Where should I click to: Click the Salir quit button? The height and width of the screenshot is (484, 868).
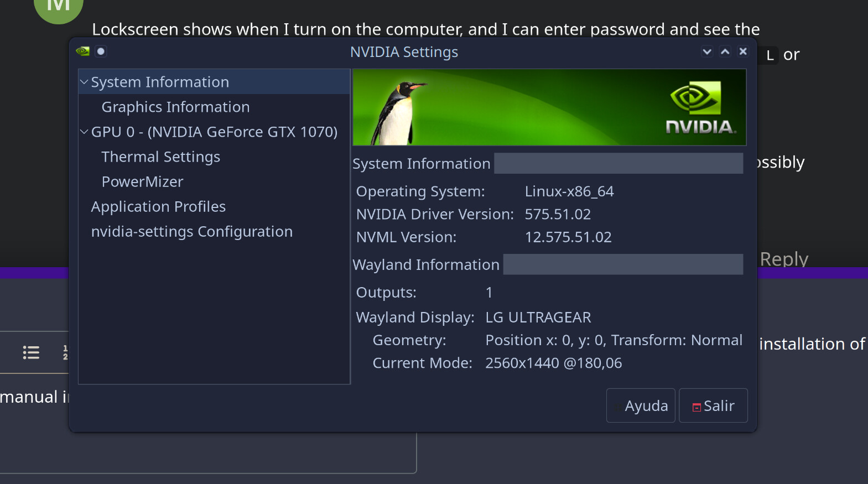713,405
